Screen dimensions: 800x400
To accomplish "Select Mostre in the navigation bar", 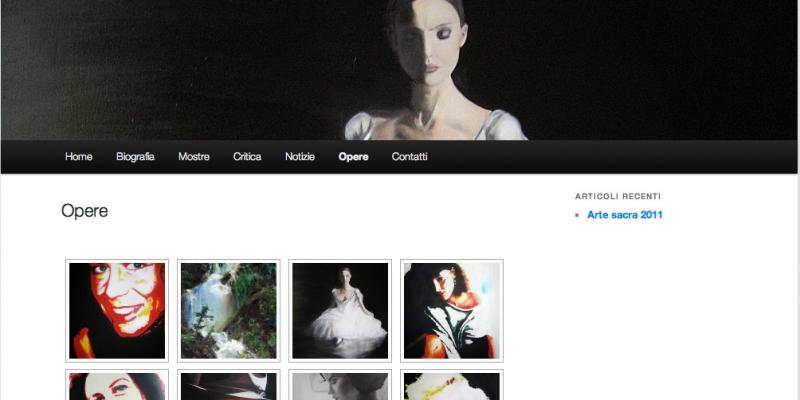I will (194, 157).
